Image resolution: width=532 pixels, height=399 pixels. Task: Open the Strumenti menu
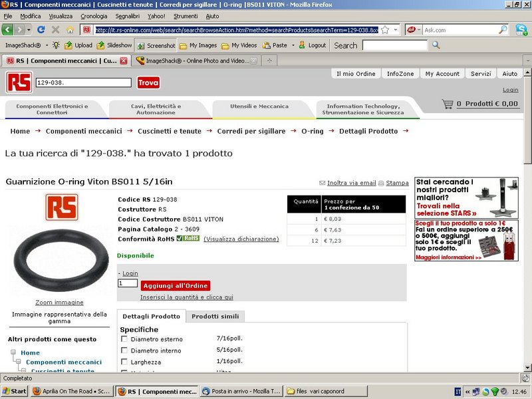coord(186,16)
